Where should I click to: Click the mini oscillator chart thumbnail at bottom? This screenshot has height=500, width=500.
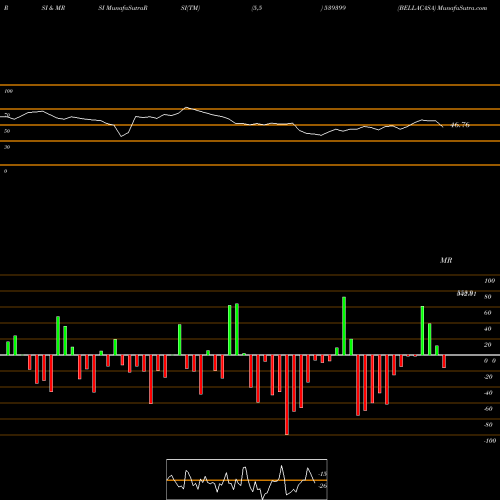pyautogui.click(x=247, y=479)
